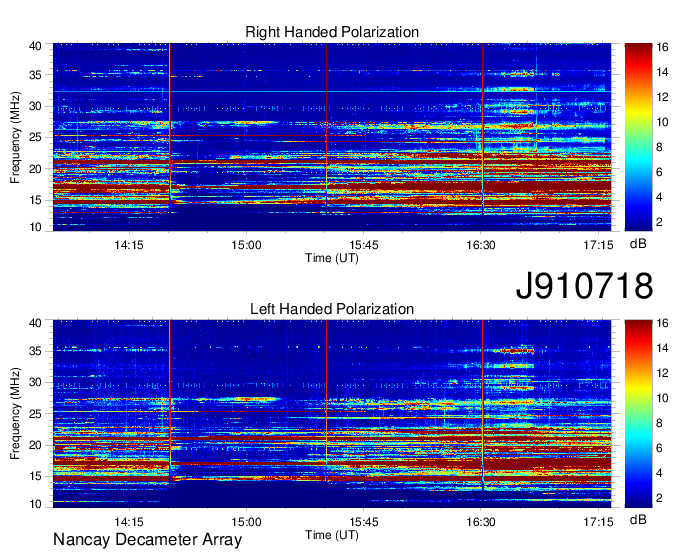Screen dimensions: 680x552
Task: Select 14:15 tick on Left Handed time axis
Action: point(129,521)
